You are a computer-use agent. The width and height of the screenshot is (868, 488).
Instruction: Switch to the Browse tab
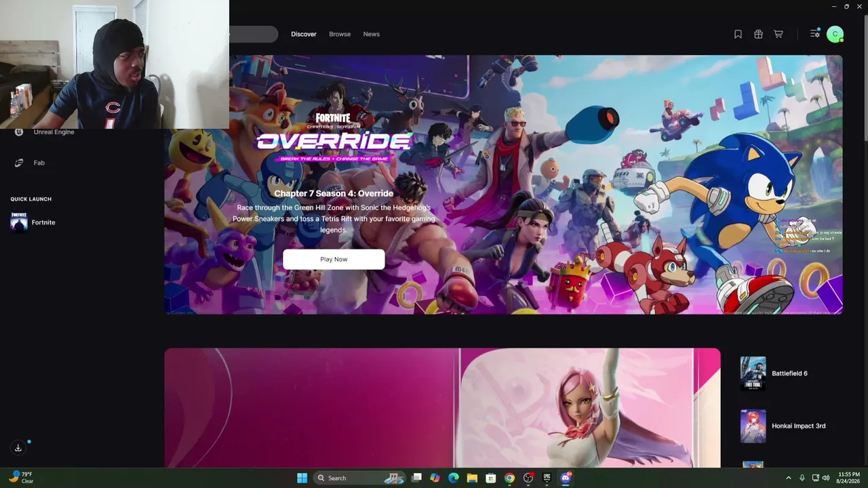340,34
